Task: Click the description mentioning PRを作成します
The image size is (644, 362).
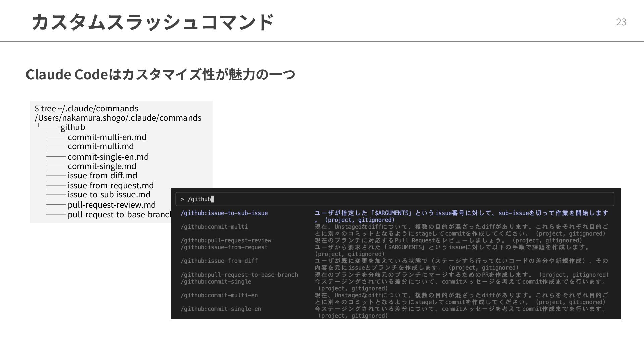Action: (x=462, y=275)
